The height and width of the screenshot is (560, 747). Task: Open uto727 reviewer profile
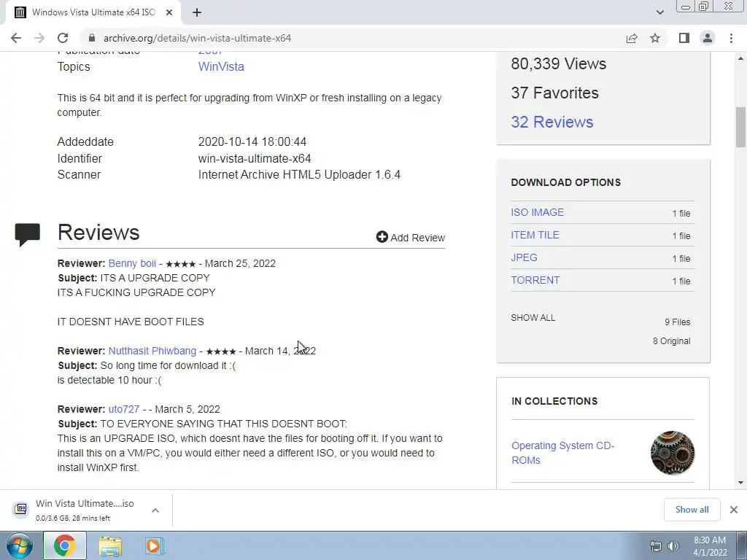tap(124, 410)
